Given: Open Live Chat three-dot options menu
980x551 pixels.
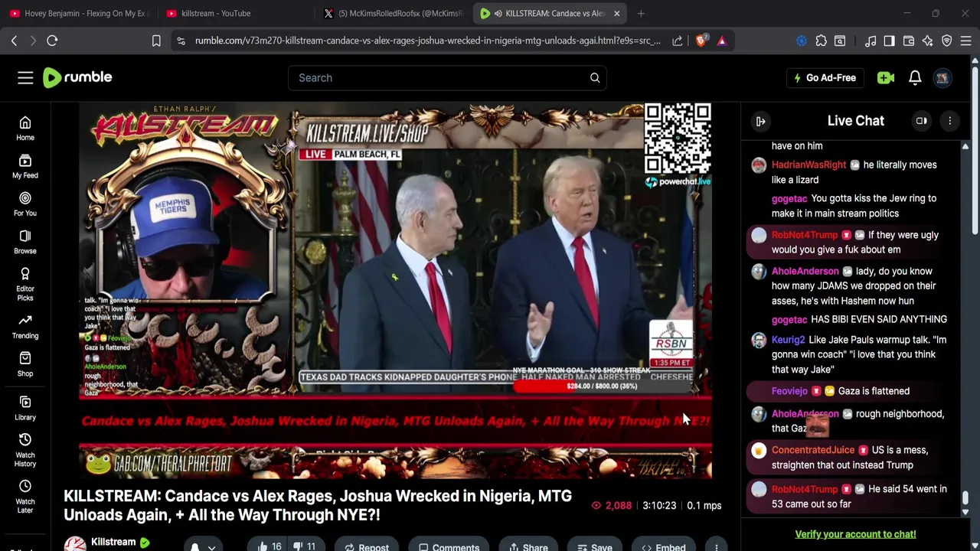Looking at the screenshot, I should click(949, 121).
